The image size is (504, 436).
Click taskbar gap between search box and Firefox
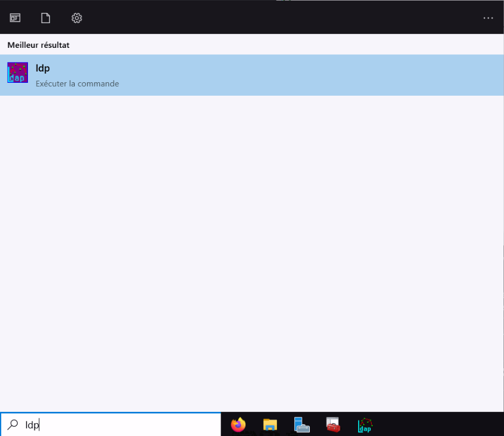(x=225, y=425)
